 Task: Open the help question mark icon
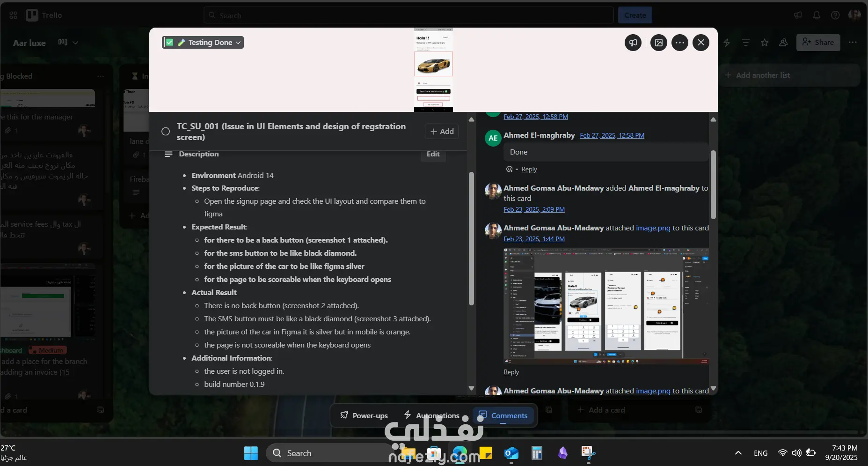pyautogui.click(x=835, y=15)
